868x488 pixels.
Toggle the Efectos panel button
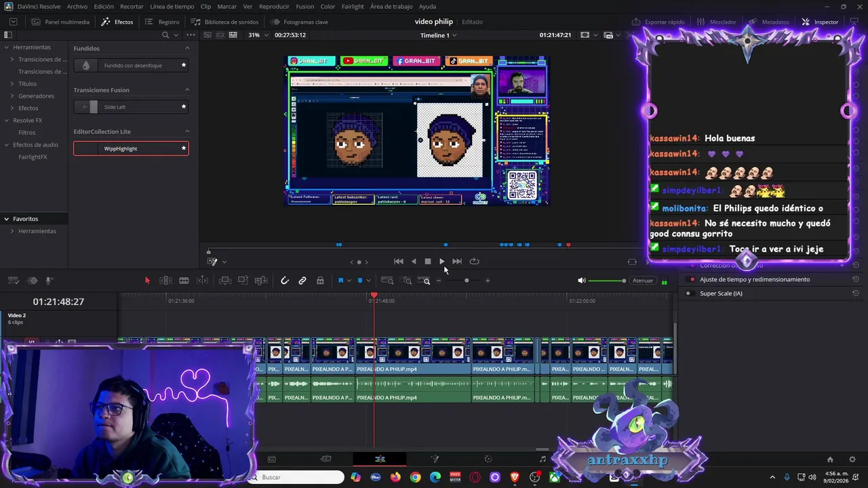tap(117, 22)
